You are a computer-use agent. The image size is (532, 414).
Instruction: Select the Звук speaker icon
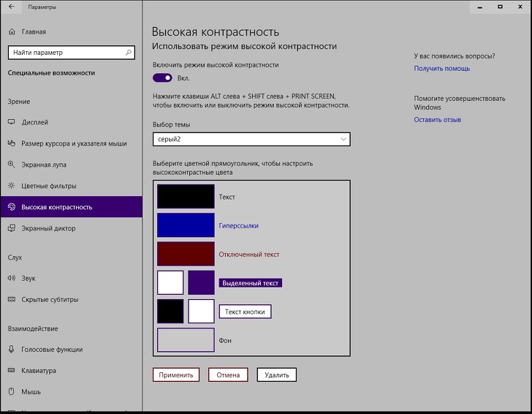pos(12,279)
